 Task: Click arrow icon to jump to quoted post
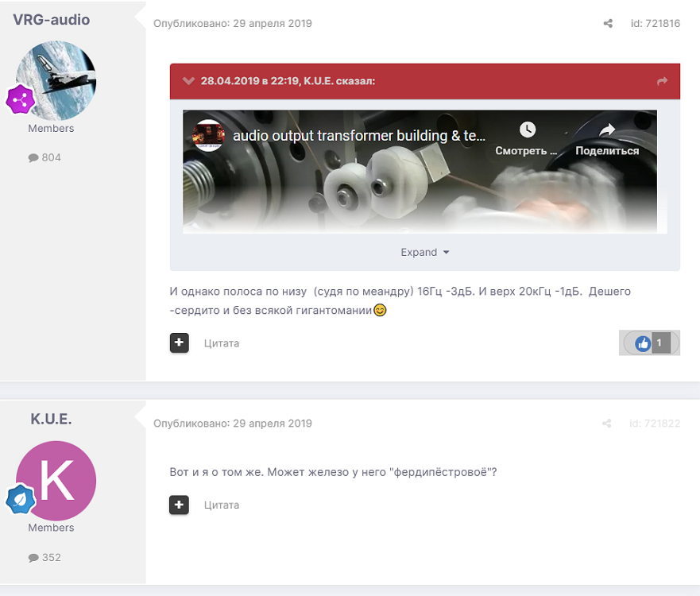coord(663,81)
